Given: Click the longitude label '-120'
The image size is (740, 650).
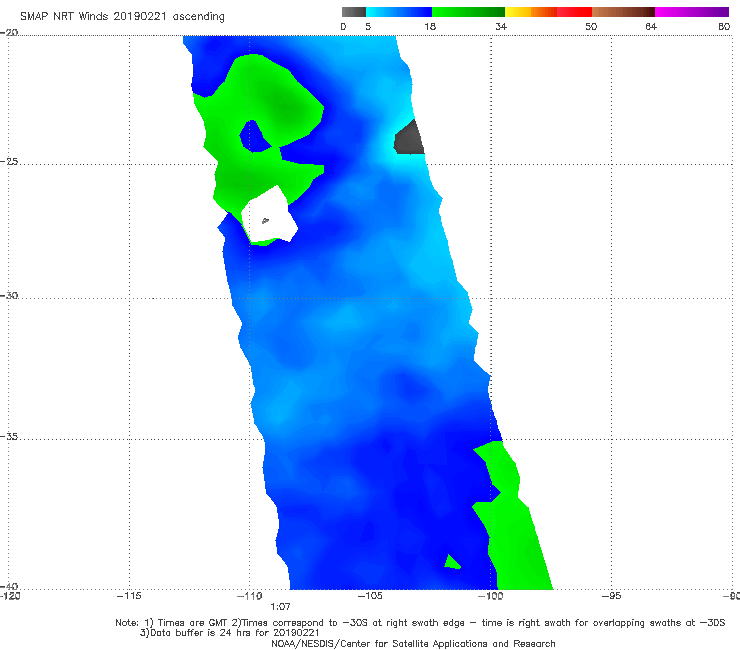Looking at the screenshot, I should pos(10,596).
